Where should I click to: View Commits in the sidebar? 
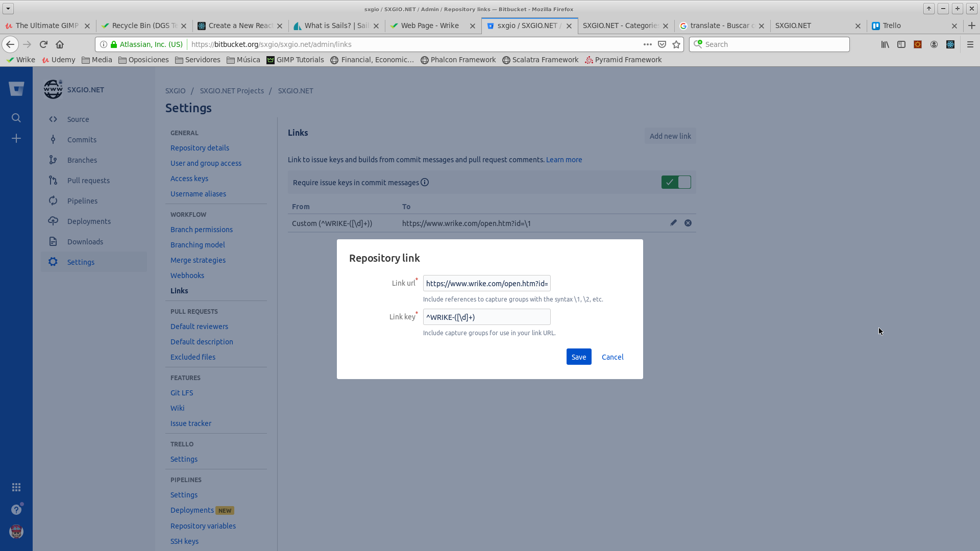pos(82,139)
